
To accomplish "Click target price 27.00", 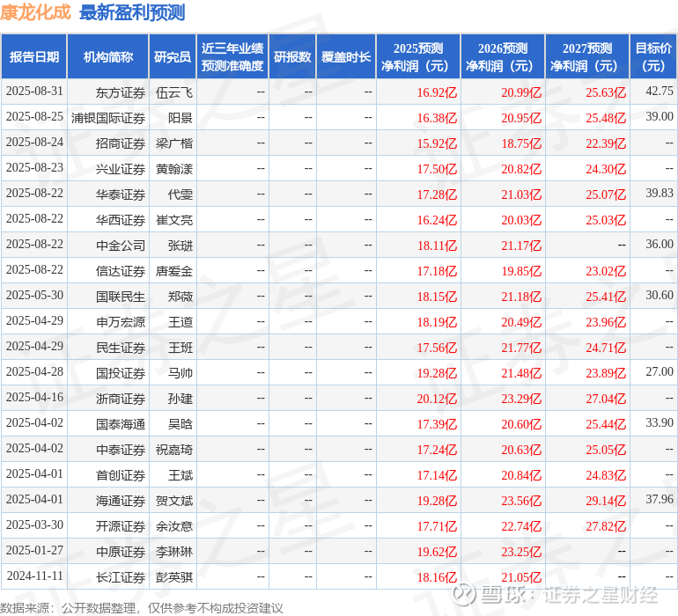I will click(660, 371).
